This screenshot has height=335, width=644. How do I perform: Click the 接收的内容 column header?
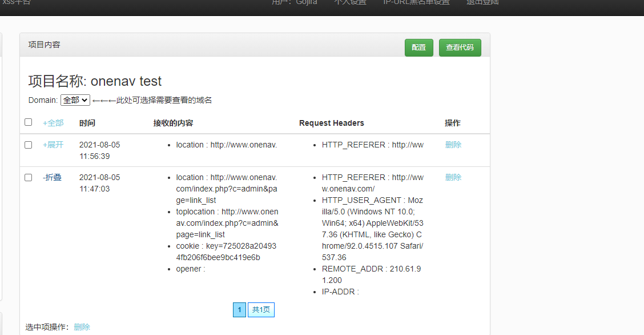[173, 123]
